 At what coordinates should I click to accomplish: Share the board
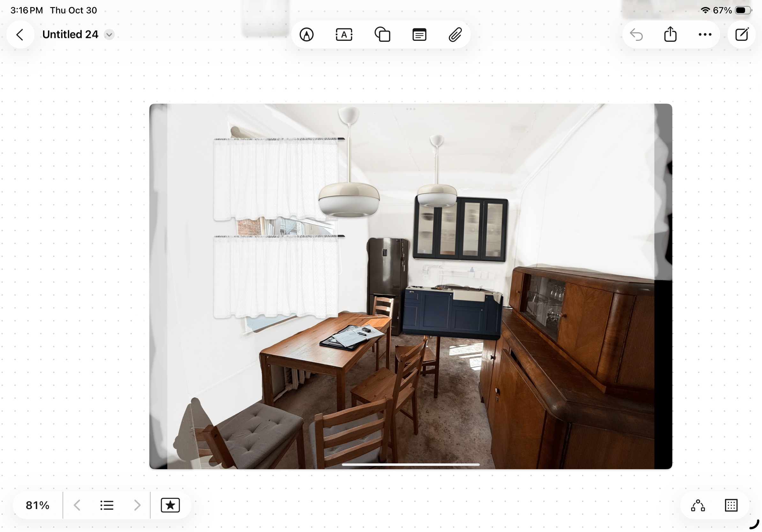[x=670, y=34]
